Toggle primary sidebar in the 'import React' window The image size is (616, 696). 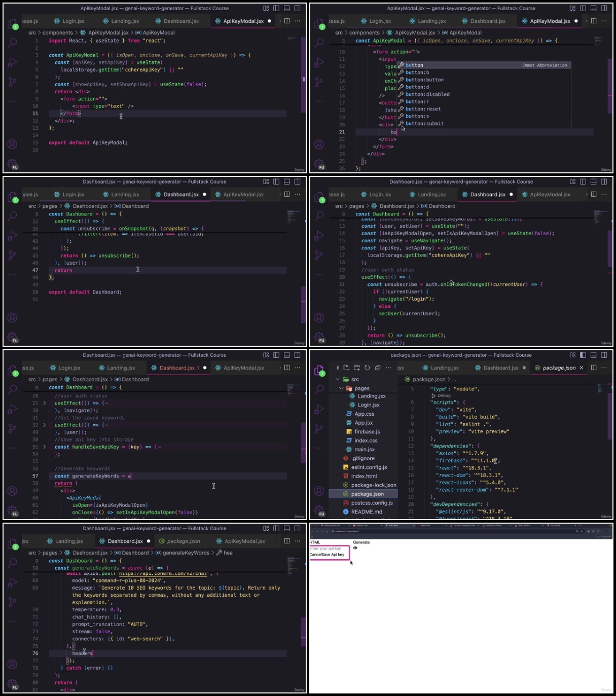(276, 8)
